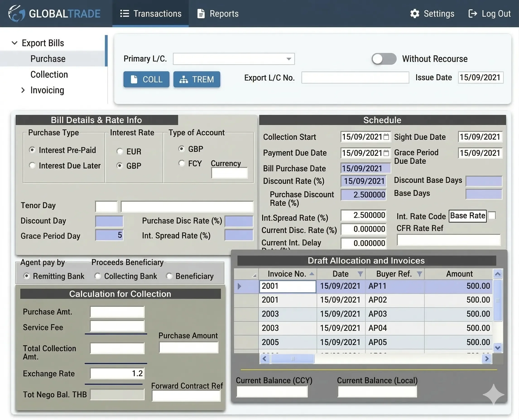Switch to the Reports tab
The width and height of the screenshot is (519, 420).
click(x=218, y=14)
